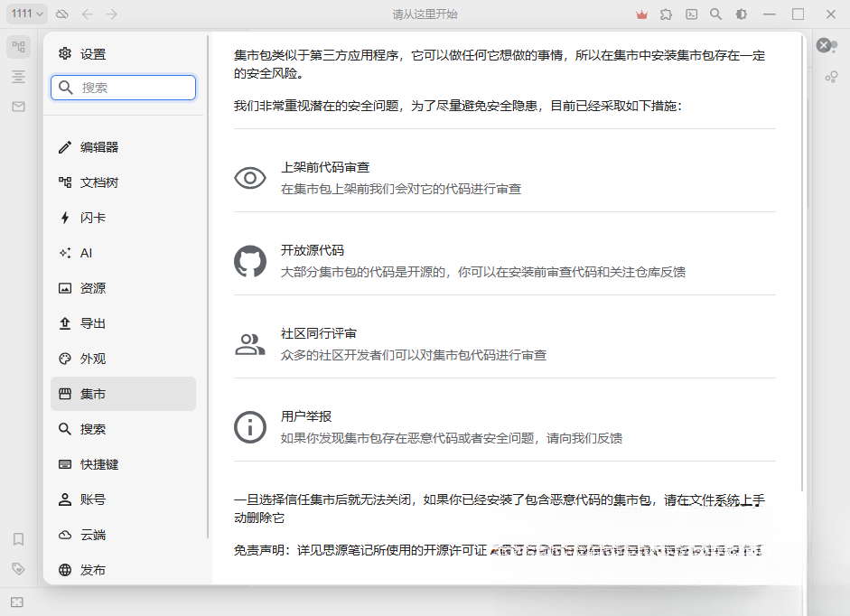Open the inbox envelope icon on left dock
The image size is (850, 616).
tap(18, 107)
